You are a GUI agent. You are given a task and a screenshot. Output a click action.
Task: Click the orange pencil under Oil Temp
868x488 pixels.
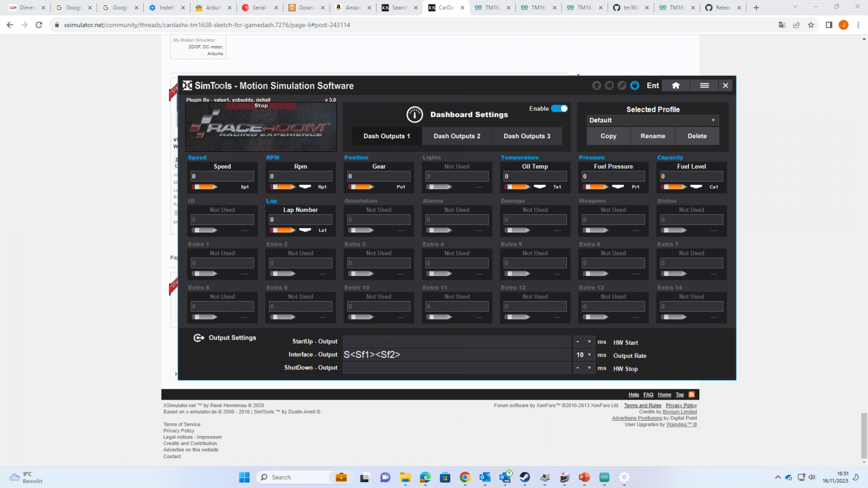(518, 187)
